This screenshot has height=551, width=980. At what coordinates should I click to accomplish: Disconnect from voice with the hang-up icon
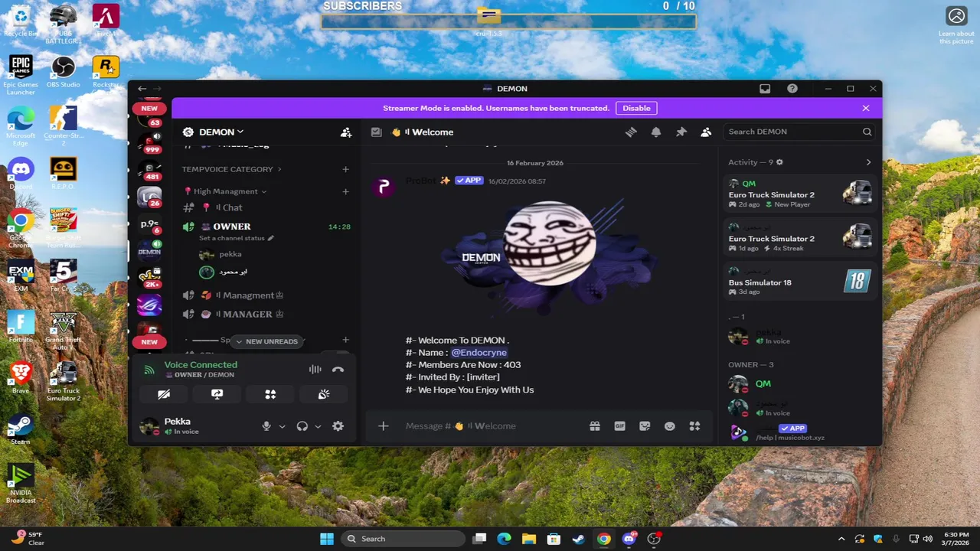point(338,370)
